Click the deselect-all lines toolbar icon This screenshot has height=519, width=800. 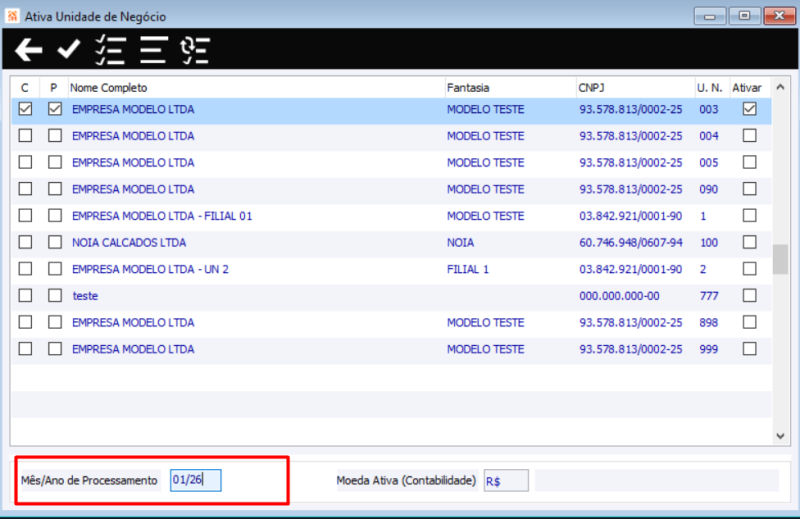tap(154, 50)
